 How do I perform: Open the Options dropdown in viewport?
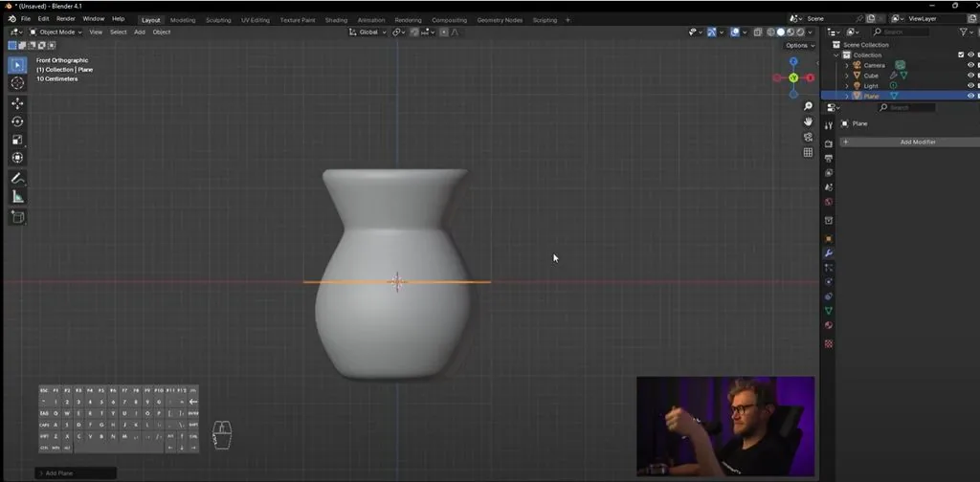click(800, 46)
